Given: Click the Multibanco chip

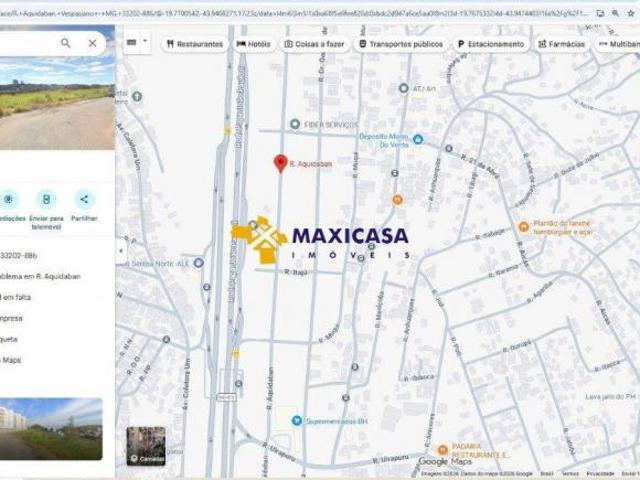Looking at the screenshot, I should point(618,44).
